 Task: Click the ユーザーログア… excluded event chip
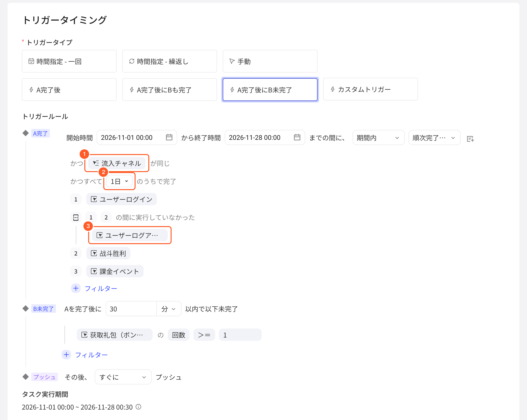click(130, 235)
